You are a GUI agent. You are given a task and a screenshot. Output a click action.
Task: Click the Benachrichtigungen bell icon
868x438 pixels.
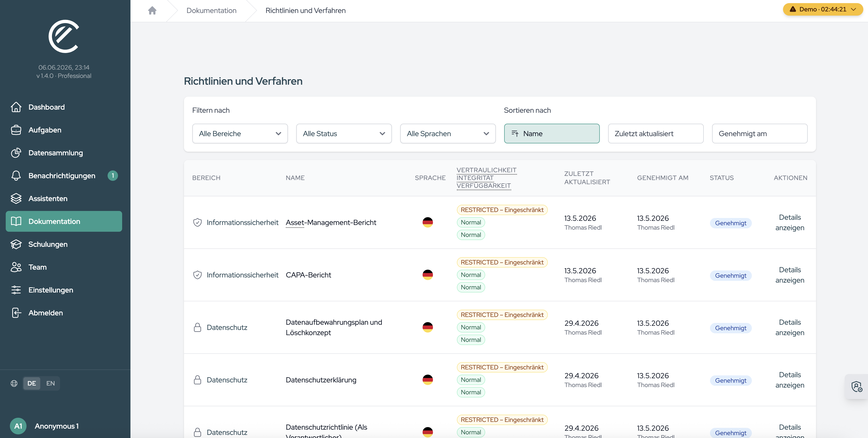(16, 176)
